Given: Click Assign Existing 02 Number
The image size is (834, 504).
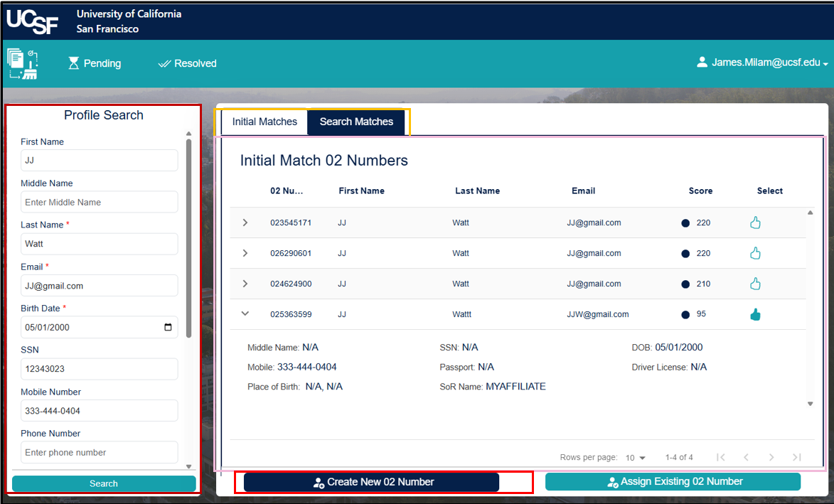Looking at the screenshot, I should [x=672, y=481].
